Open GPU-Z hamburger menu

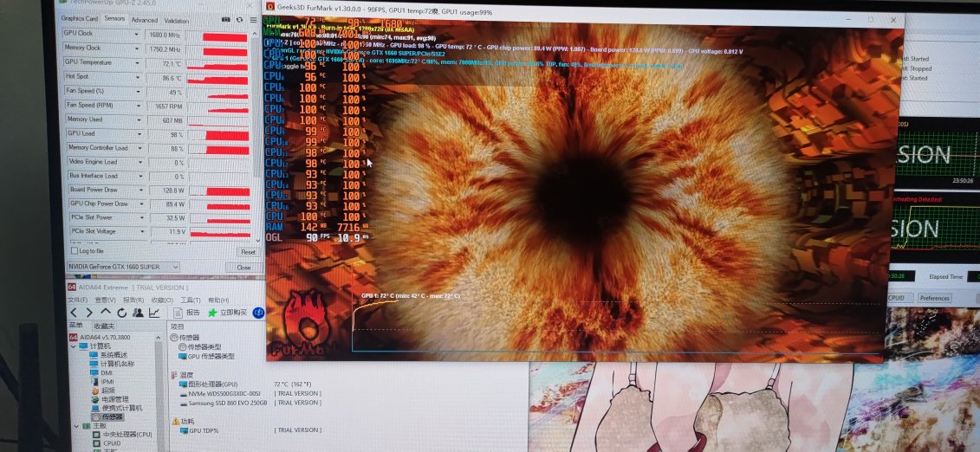[x=253, y=20]
